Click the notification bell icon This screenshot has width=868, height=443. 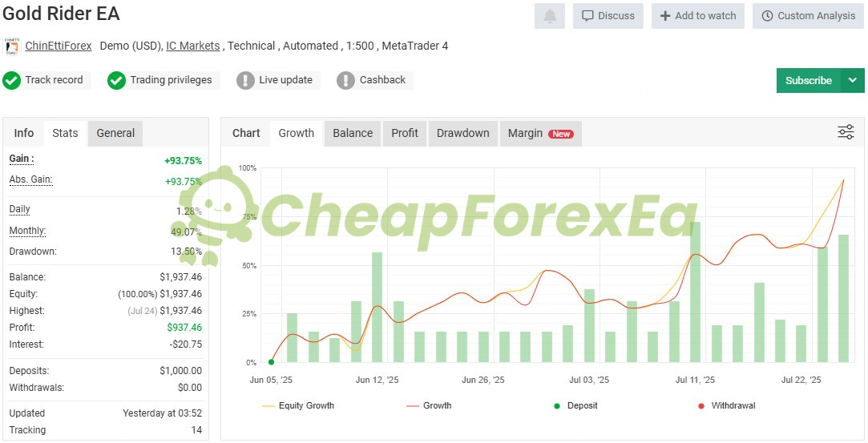550,16
